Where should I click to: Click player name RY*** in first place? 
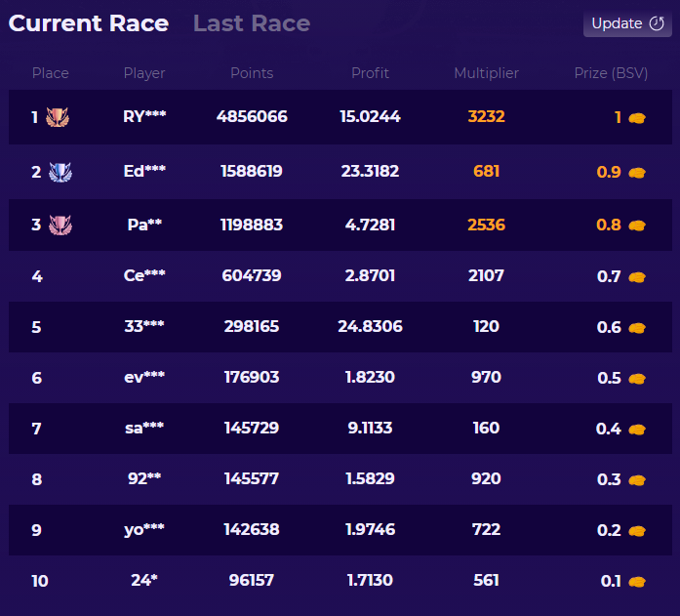point(144,116)
